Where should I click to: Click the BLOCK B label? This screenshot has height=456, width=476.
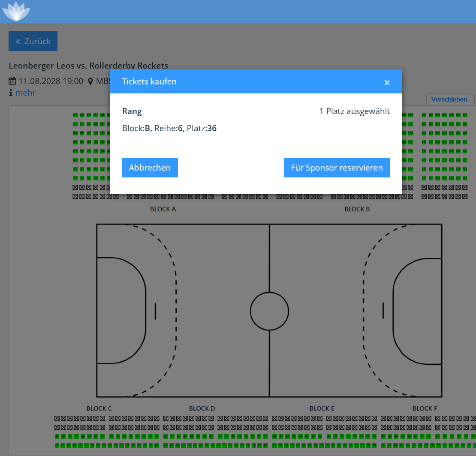(357, 209)
